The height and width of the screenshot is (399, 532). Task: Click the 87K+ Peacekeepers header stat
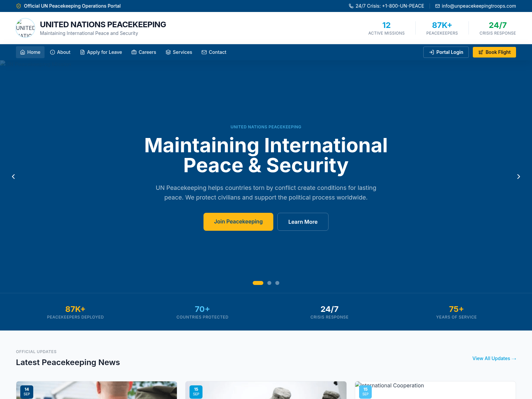[x=442, y=28]
